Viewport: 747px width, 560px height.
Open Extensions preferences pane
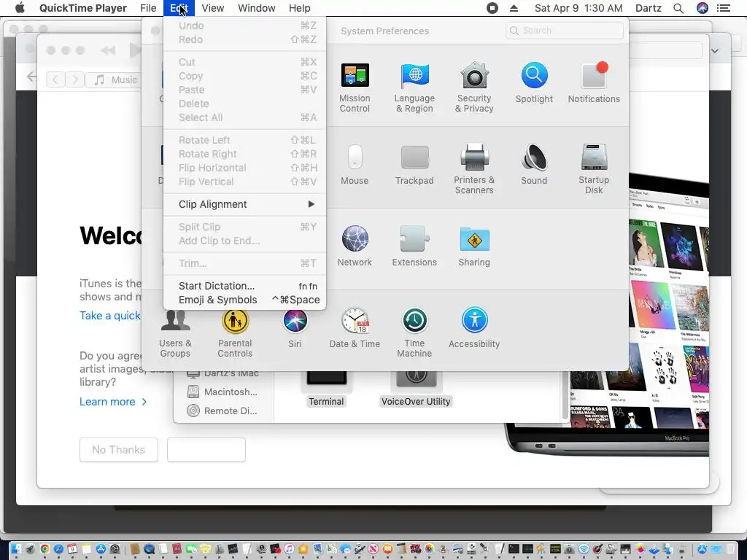click(414, 246)
